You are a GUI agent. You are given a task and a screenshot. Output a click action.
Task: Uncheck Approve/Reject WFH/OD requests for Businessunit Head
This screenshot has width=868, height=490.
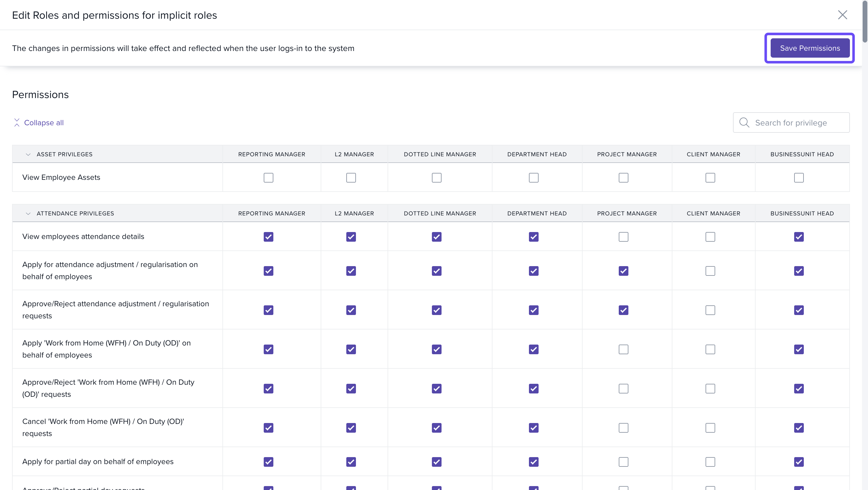[x=799, y=389]
